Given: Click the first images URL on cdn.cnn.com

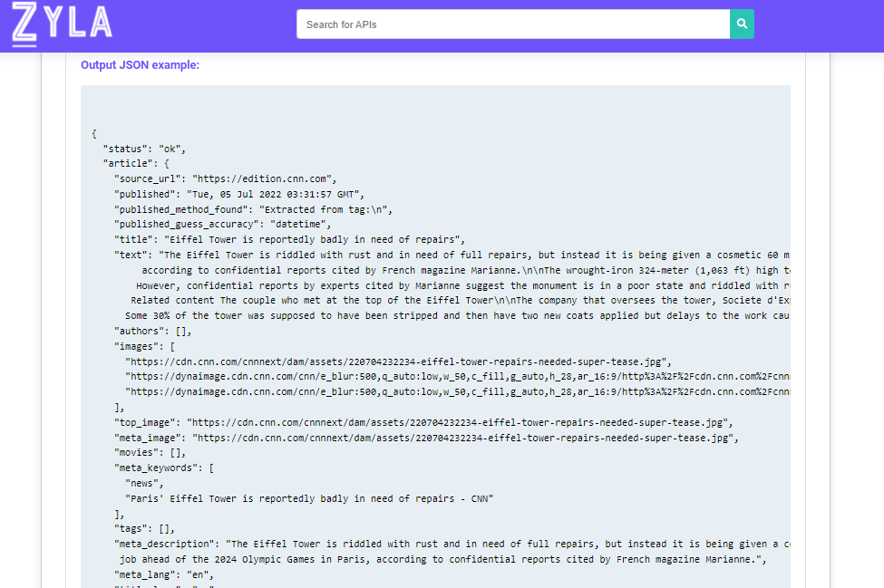Looking at the screenshot, I should tap(398, 361).
